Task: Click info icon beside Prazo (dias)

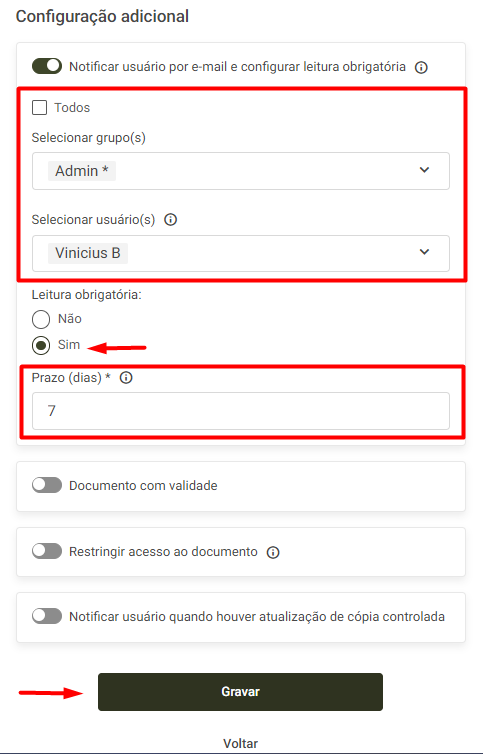Action: 126,378
